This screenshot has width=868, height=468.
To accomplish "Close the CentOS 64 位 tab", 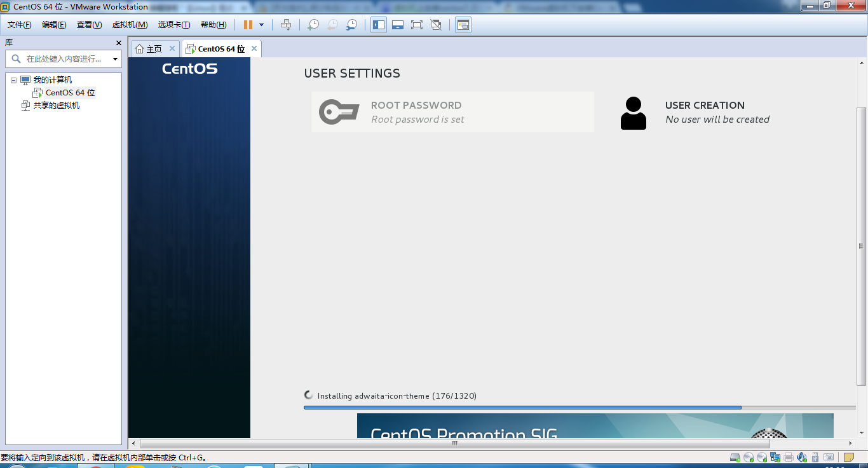I will pyautogui.click(x=254, y=48).
